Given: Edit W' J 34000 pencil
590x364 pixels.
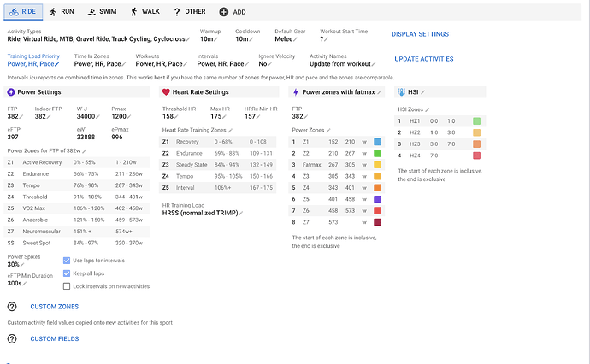Looking at the screenshot, I should 97,117.
